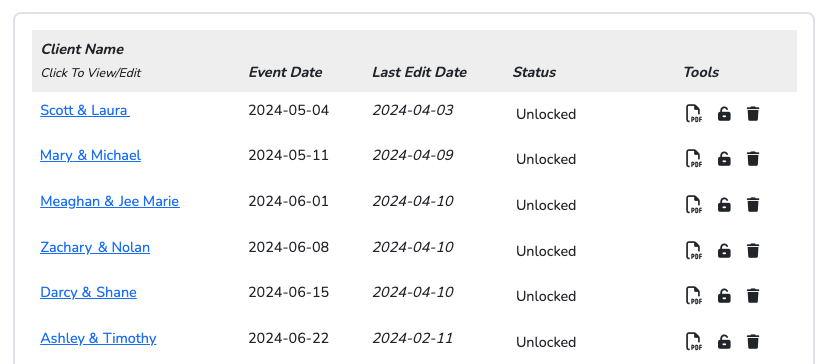Screen dimensions: 827x364
Task: Lock the Zachary & Nolan entry
Action: pos(724,251)
